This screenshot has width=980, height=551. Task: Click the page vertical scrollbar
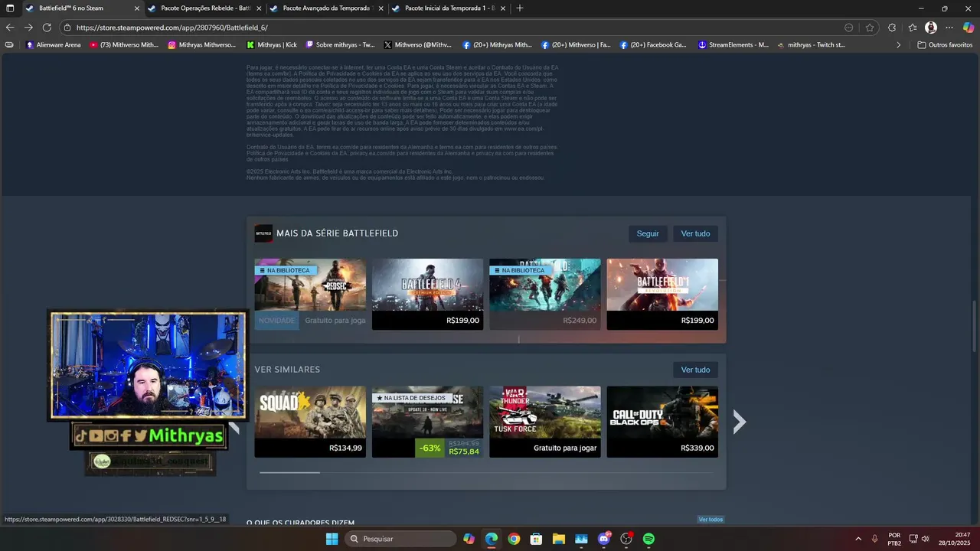point(975,327)
